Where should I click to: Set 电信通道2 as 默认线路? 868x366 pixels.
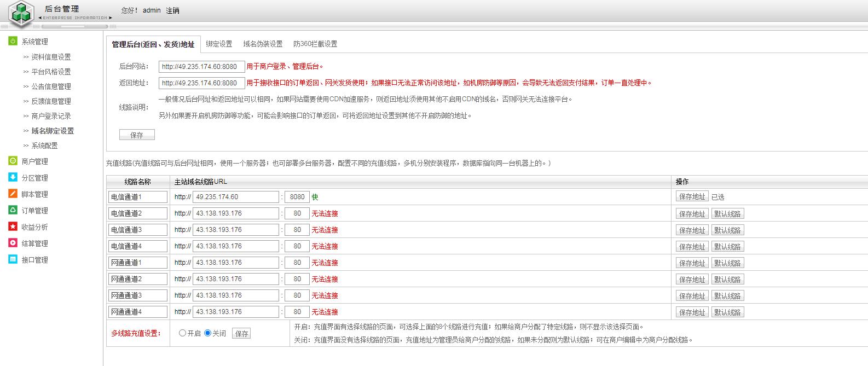pos(727,214)
